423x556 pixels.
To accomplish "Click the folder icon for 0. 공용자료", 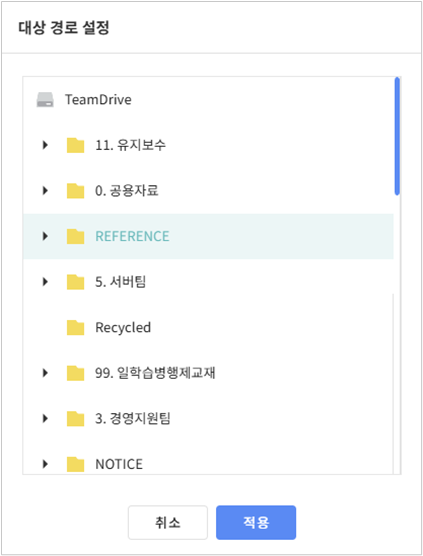I will point(76,191).
